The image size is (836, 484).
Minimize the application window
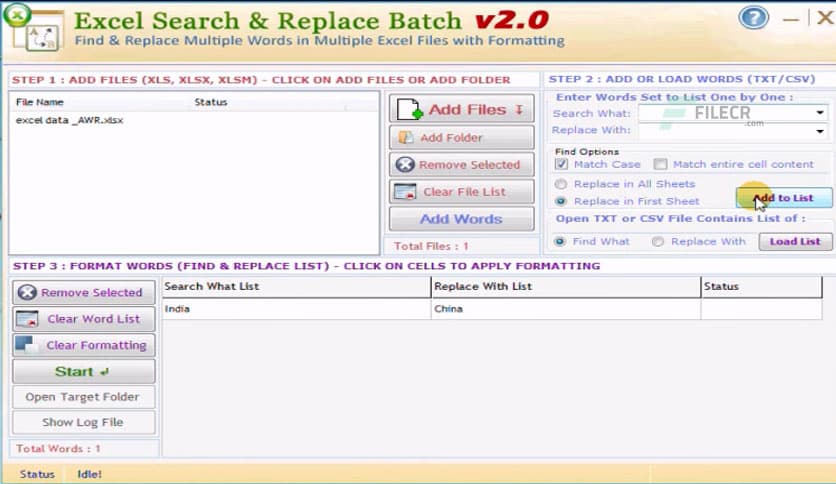pyautogui.click(x=791, y=19)
